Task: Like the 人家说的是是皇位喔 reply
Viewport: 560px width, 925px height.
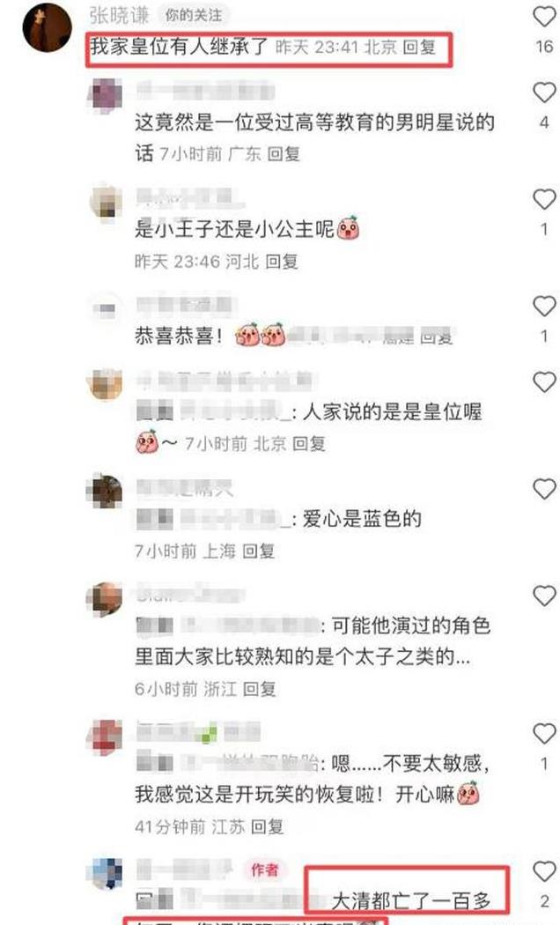Action: 544,381
